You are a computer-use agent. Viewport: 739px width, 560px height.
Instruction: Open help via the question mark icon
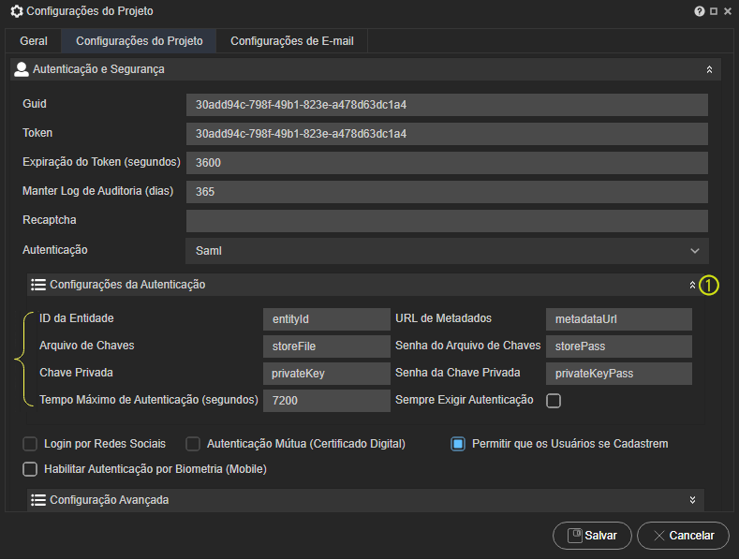(x=699, y=11)
